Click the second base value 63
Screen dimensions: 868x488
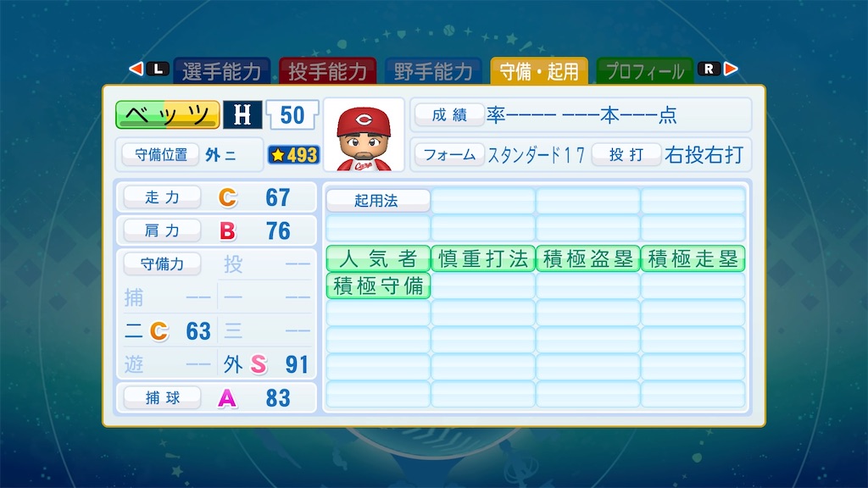click(x=198, y=331)
